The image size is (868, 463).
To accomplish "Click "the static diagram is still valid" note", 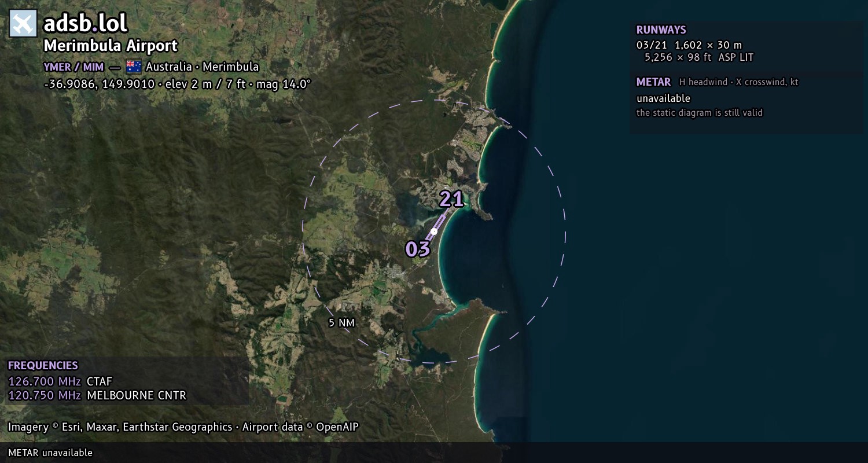I will click(x=700, y=113).
